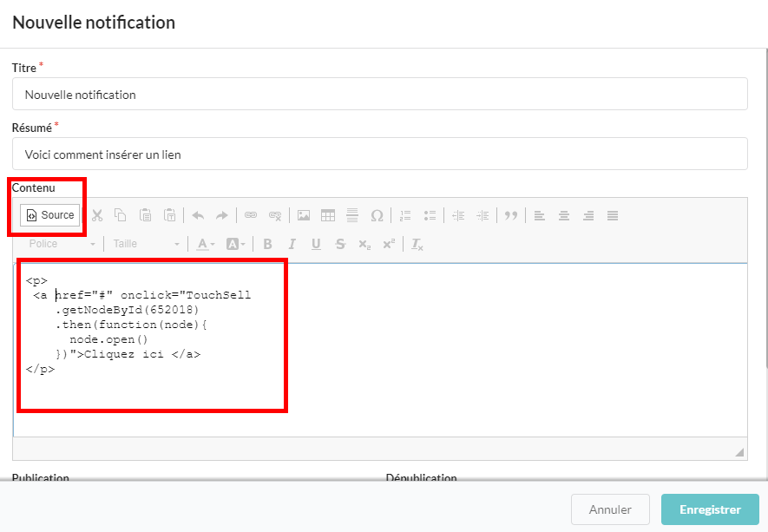The width and height of the screenshot is (768, 532).
Task: Click the Increase indent icon
Action: pyautogui.click(x=482, y=215)
